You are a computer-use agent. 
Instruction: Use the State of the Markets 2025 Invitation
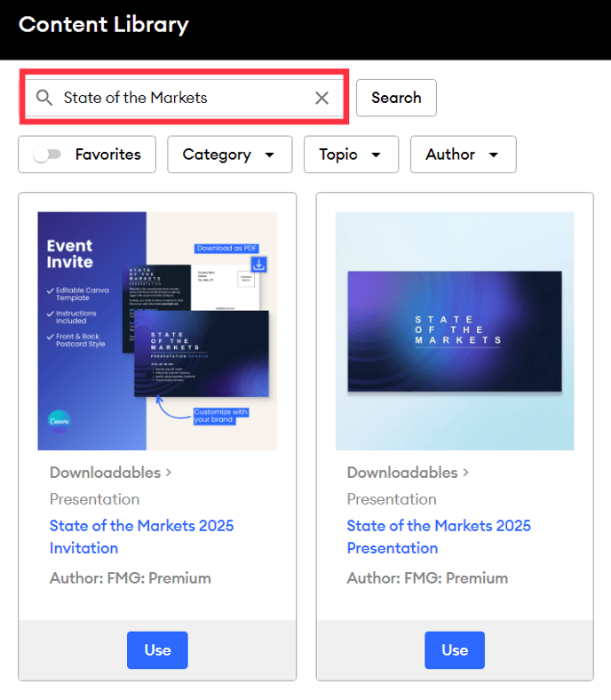click(x=157, y=650)
